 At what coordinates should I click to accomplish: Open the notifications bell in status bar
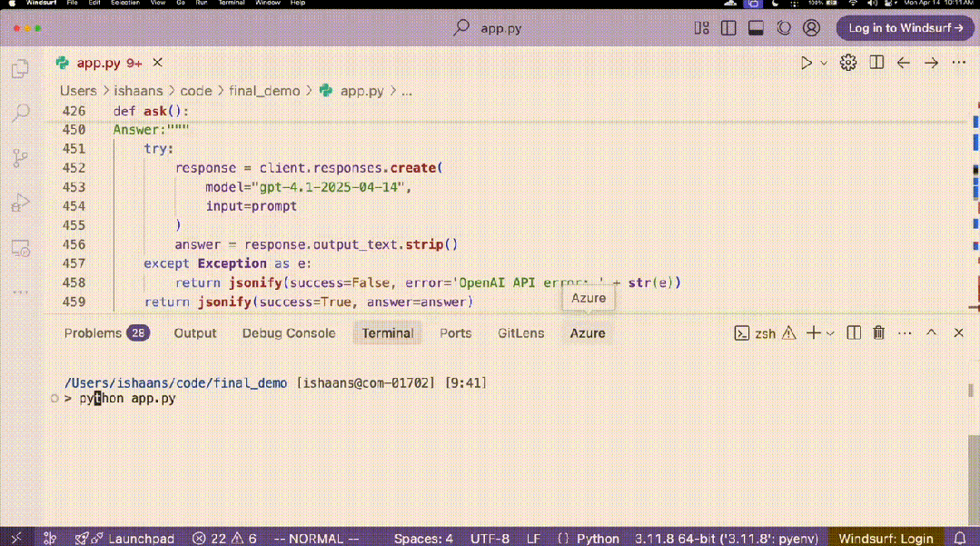tap(961, 538)
